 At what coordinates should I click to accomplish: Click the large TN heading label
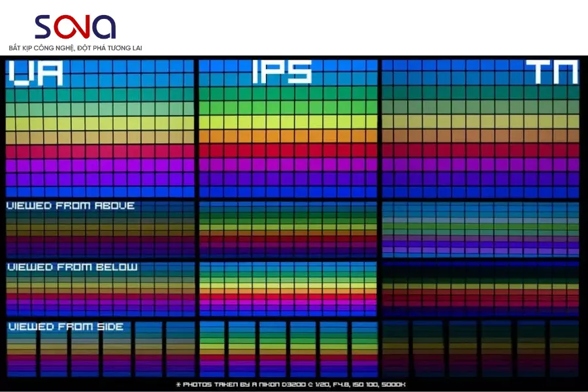(555, 72)
